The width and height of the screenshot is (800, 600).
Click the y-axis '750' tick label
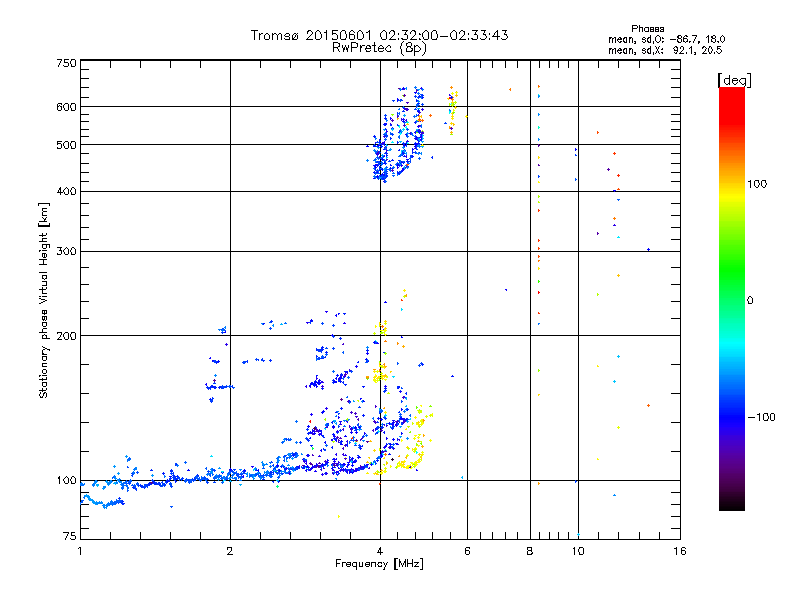(66, 63)
